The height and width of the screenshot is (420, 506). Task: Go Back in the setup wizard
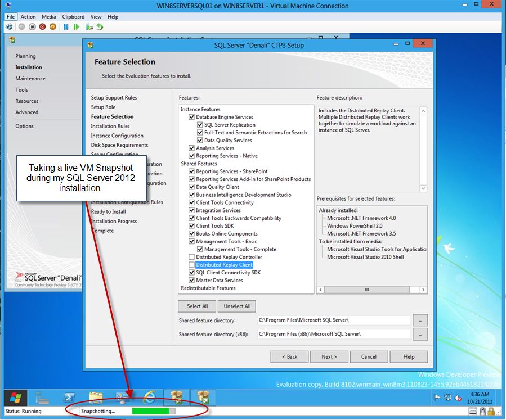(x=289, y=357)
